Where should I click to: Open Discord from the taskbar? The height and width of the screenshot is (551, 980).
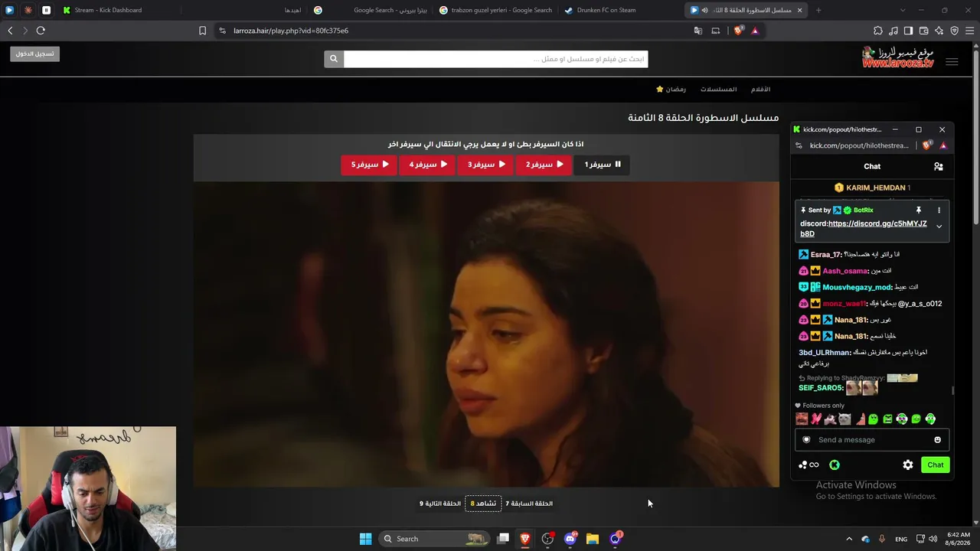(570, 539)
